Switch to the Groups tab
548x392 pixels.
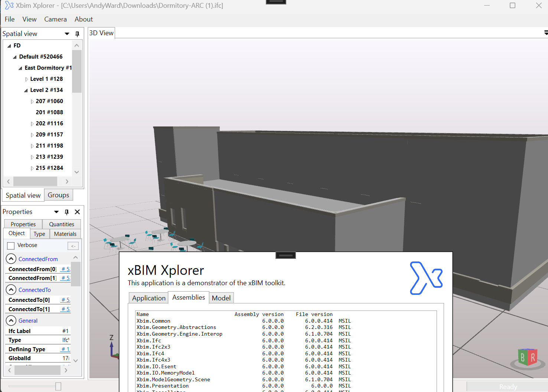[58, 195]
